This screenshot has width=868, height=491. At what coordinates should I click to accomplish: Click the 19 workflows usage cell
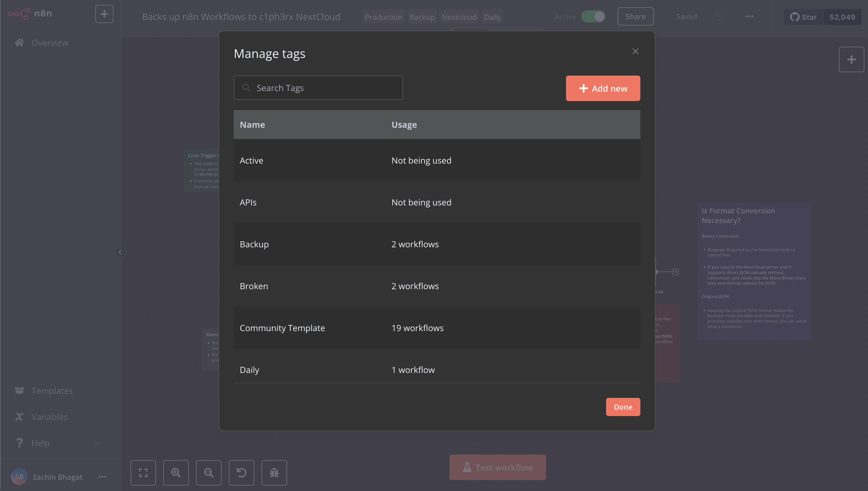coord(418,328)
